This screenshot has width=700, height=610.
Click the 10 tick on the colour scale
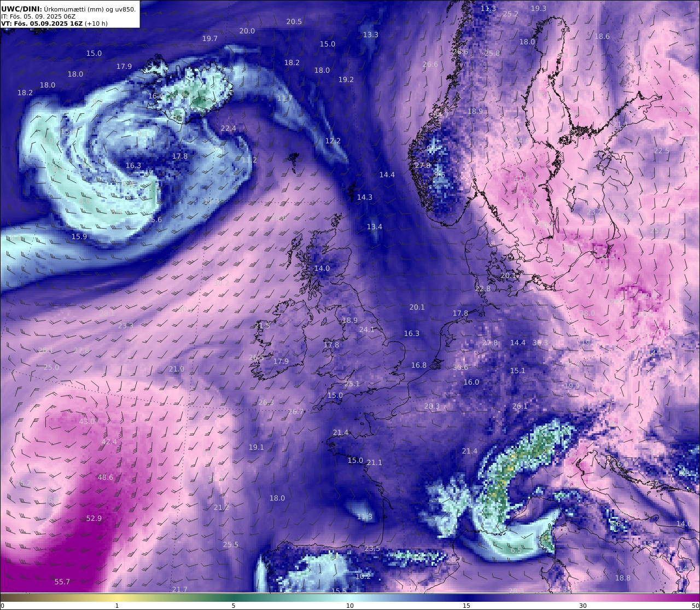pyautogui.click(x=350, y=606)
